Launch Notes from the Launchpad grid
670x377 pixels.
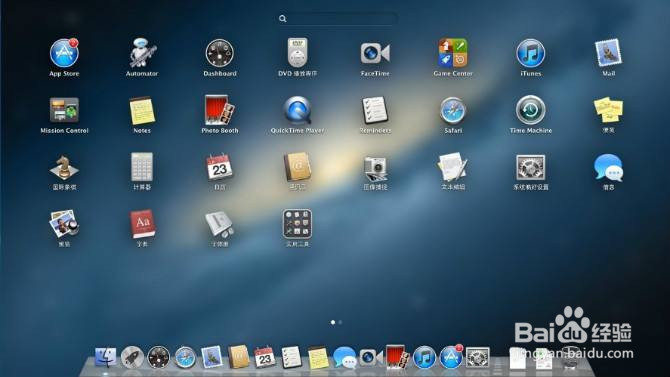[x=142, y=110]
